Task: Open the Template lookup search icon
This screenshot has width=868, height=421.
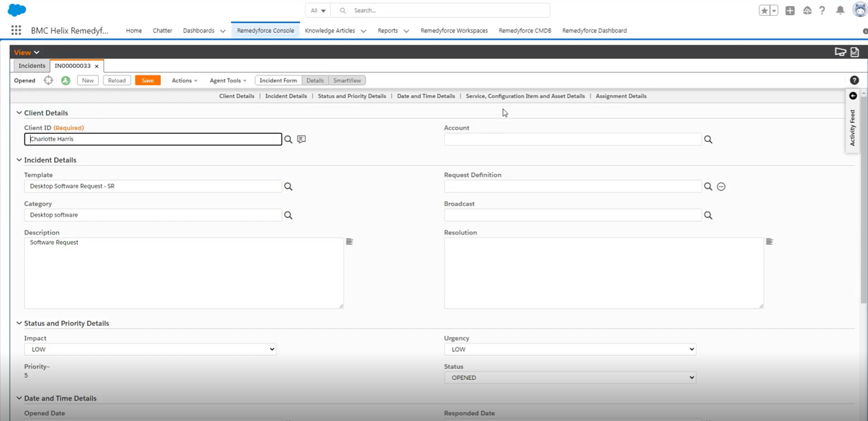Action: click(x=288, y=187)
